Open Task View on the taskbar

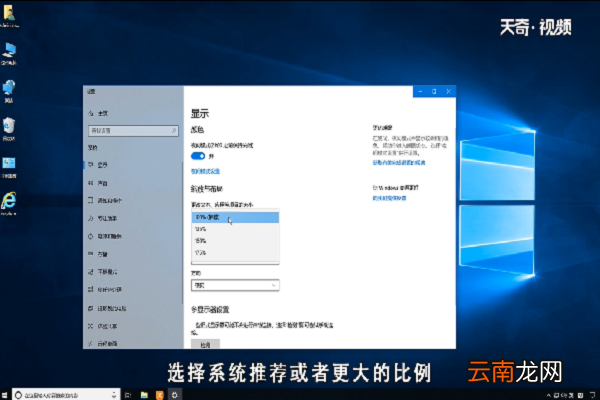coord(128,395)
